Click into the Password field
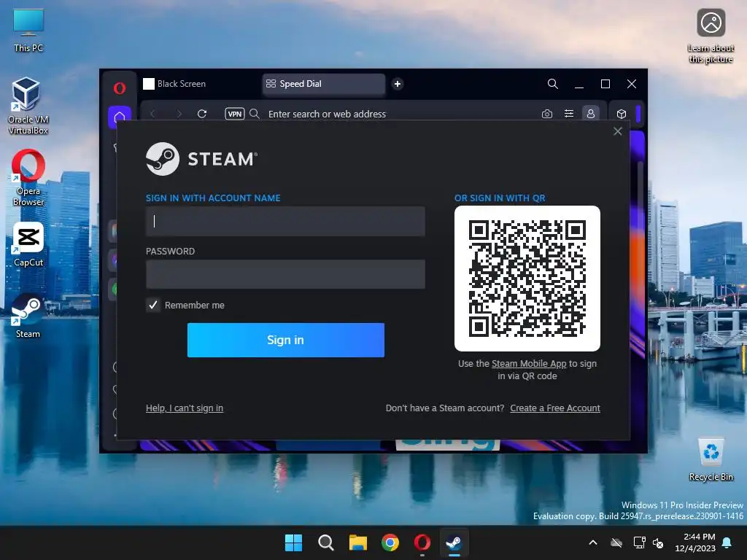The image size is (747, 560). pyautogui.click(x=285, y=274)
